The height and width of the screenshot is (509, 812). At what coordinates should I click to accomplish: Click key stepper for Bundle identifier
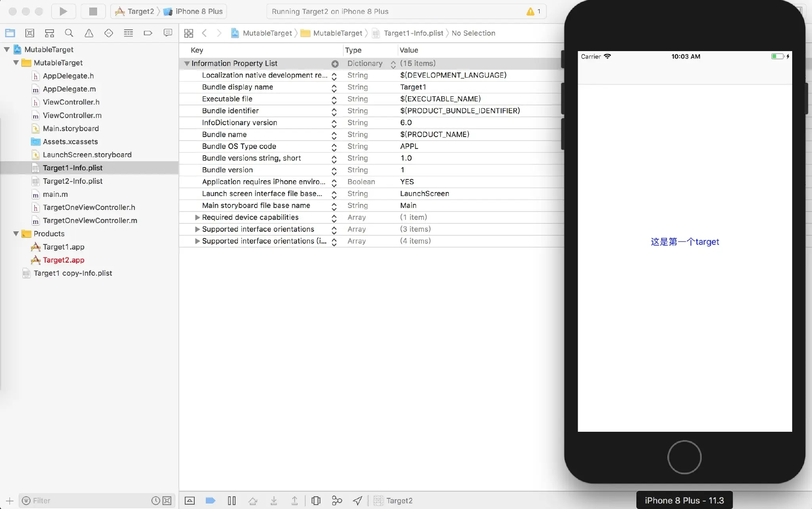coord(334,111)
